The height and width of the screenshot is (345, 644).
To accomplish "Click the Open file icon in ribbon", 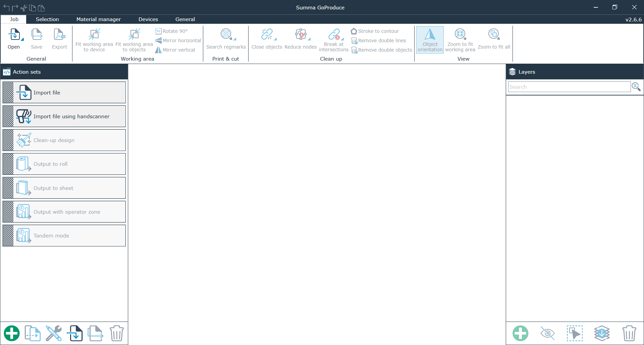I will tap(14, 35).
